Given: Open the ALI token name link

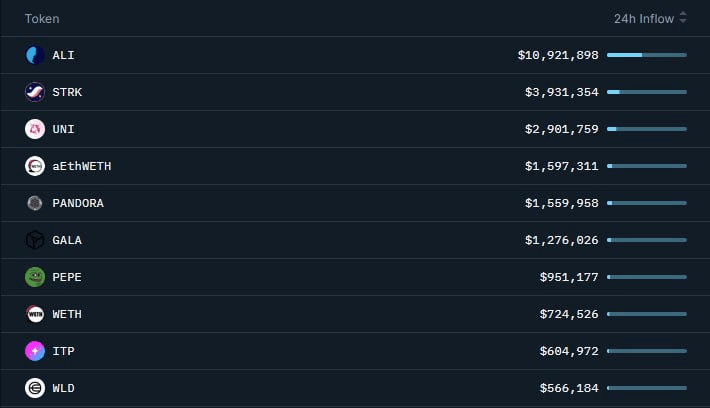Looking at the screenshot, I should coord(63,55).
